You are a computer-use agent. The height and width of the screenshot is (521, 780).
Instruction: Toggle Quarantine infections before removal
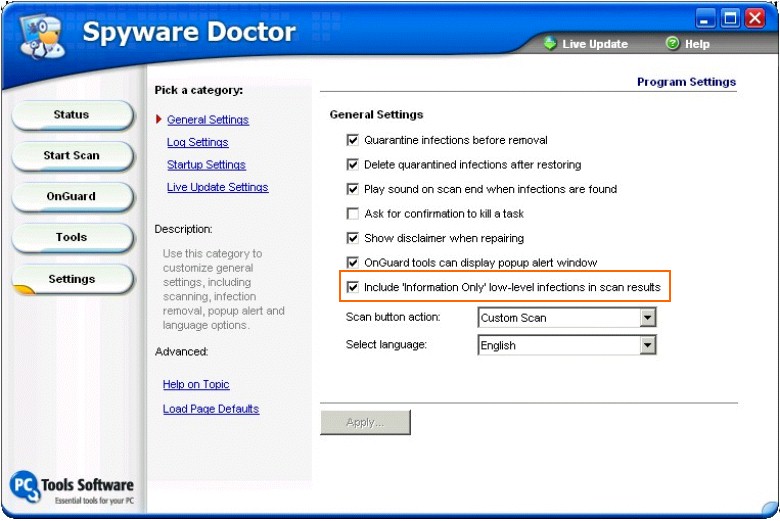coord(353,140)
